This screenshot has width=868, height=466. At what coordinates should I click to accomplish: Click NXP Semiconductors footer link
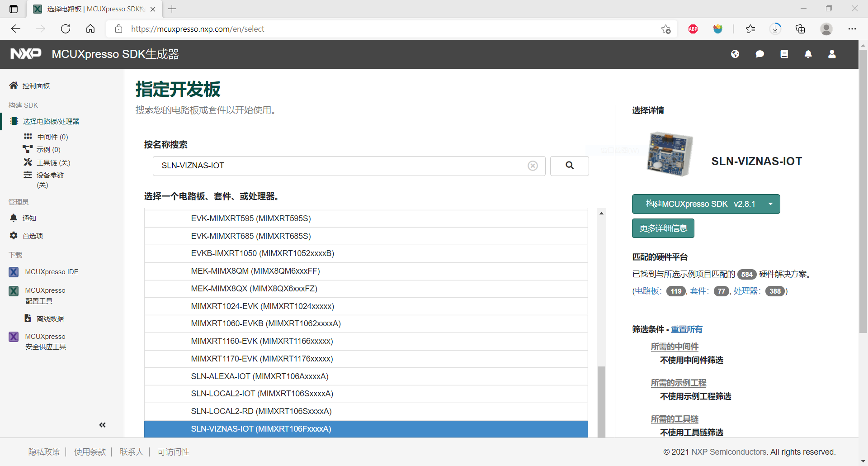click(729, 452)
